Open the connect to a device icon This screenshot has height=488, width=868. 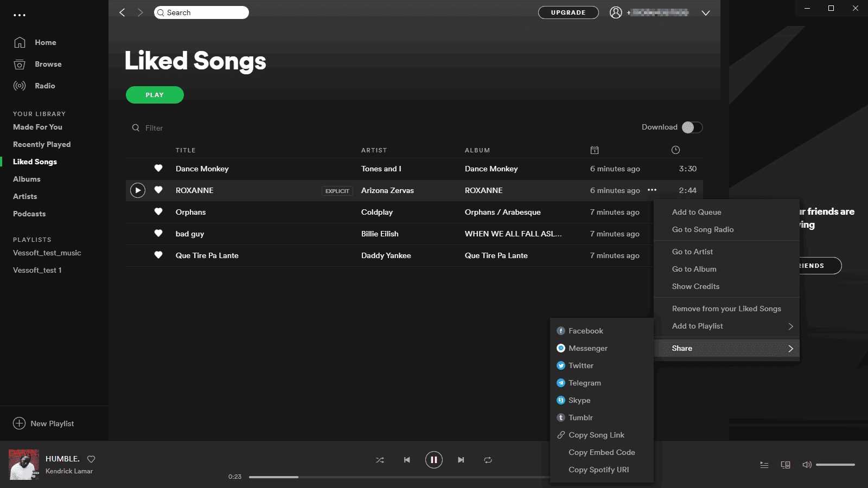786,465
